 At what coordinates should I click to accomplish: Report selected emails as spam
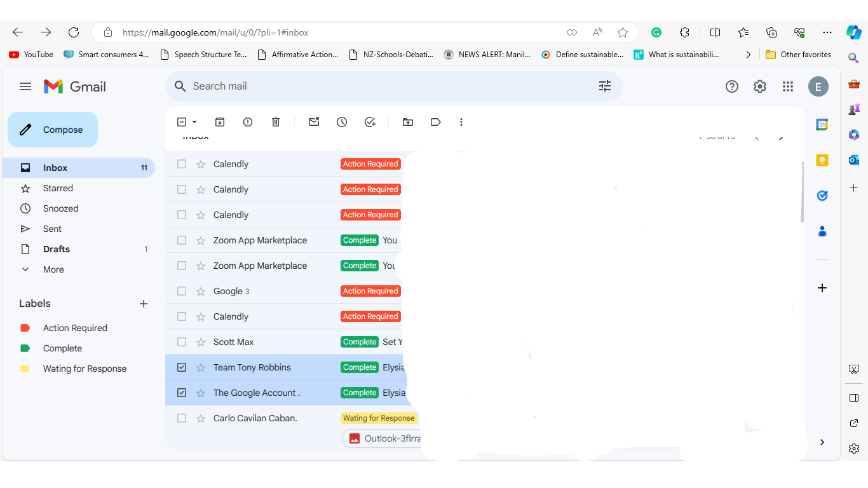tap(248, 122)
